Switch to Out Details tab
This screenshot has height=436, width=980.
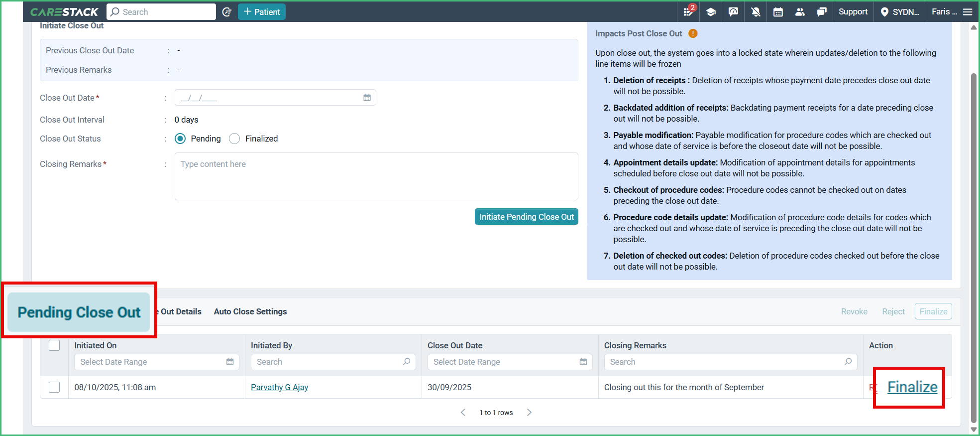[x=180, y=311]
